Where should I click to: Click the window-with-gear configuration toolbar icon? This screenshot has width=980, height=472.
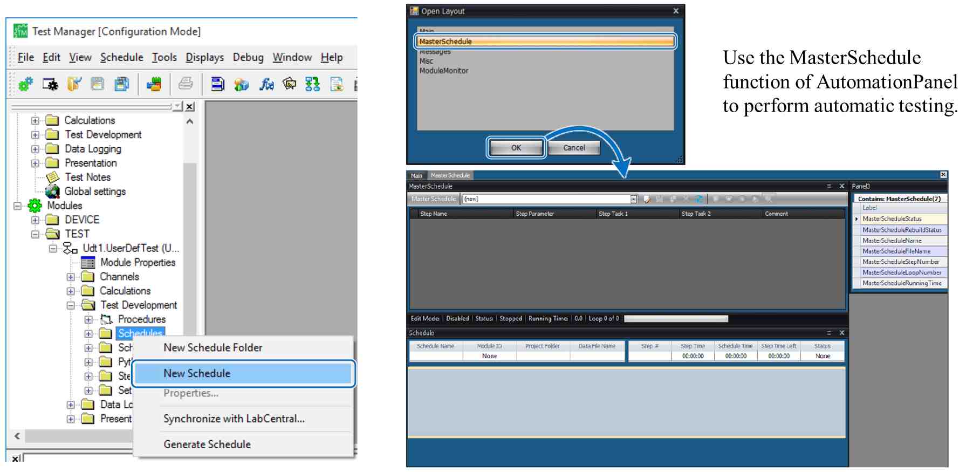point(50,84)
